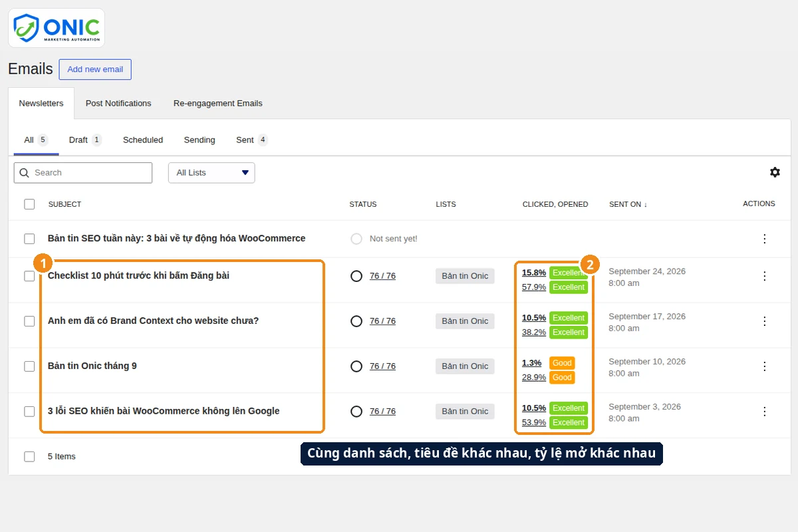Open the table settings gear icon
The height and width of the screenshot is (532, 798).
tap(775, 172)
